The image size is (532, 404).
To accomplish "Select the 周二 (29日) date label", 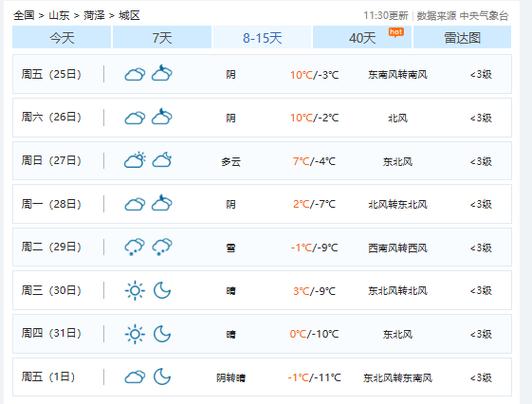I will tap(52, 247).
